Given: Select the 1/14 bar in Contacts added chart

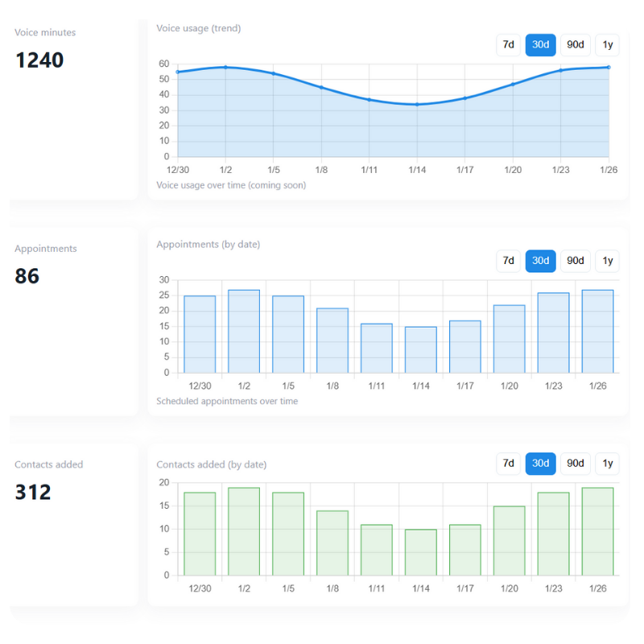Looking at the screenshot, I should pyautogui.click(x=420, y=551).
